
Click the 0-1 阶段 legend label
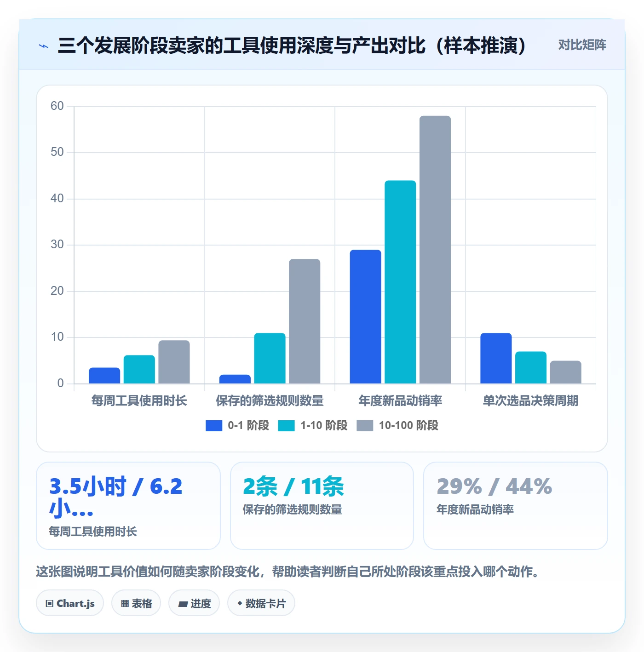(248, 426)
